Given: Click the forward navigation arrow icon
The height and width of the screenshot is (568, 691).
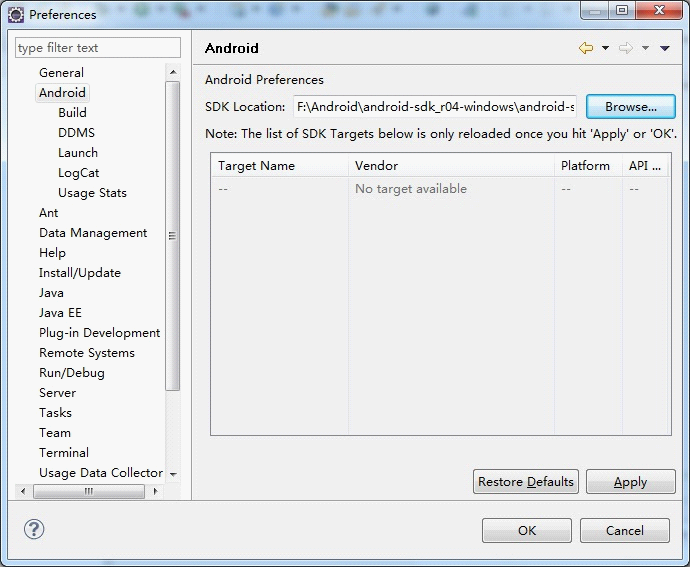Looking at the screenshot, I should coord(626,48).
